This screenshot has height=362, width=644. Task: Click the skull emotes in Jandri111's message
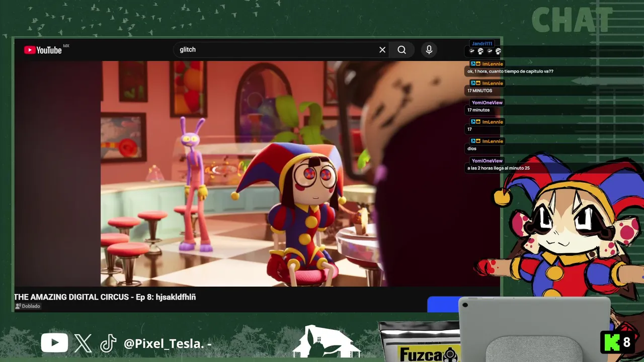485,51
